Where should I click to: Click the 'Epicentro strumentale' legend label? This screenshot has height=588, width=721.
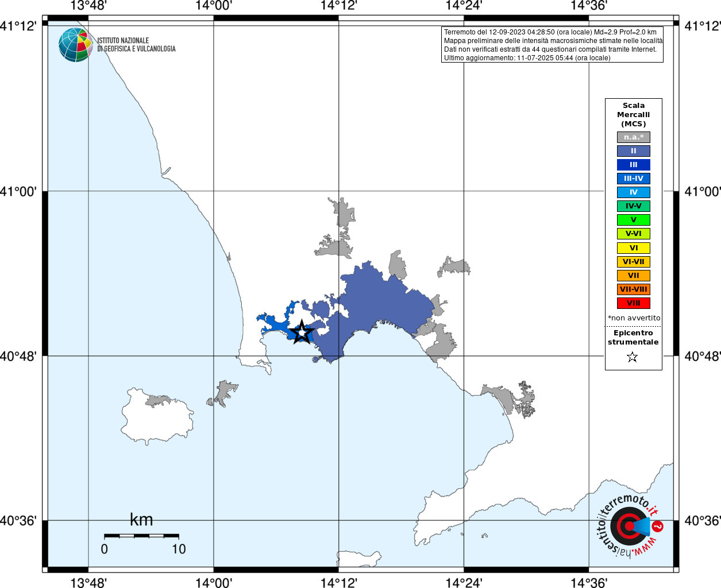[x=633, y=338]
